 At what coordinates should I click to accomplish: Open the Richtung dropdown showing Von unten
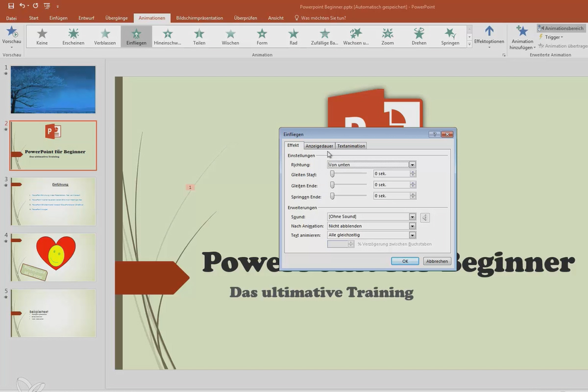(412, 164)
